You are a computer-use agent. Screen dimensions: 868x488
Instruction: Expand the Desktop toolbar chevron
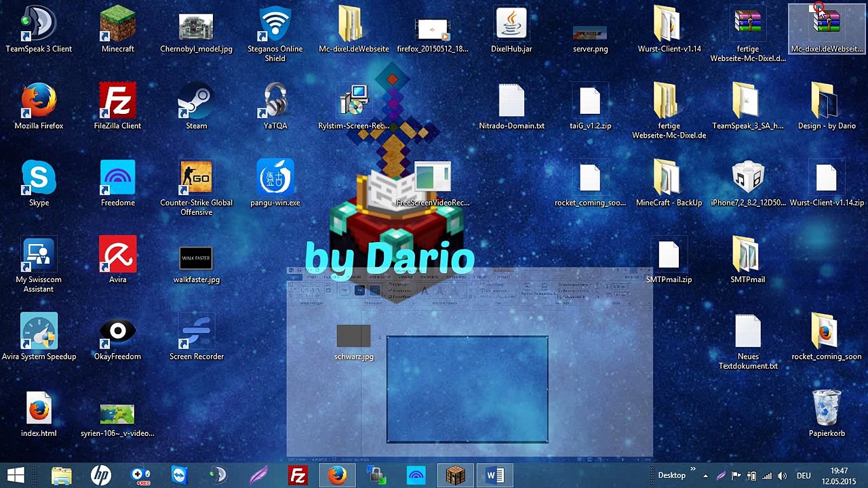[693, 469]
